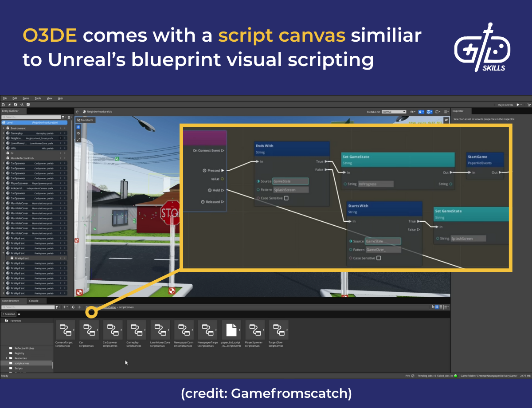Click the 1 Selected button in Asset Browser
Viewport: 532px width, 408px height.
tap(10, 314)
